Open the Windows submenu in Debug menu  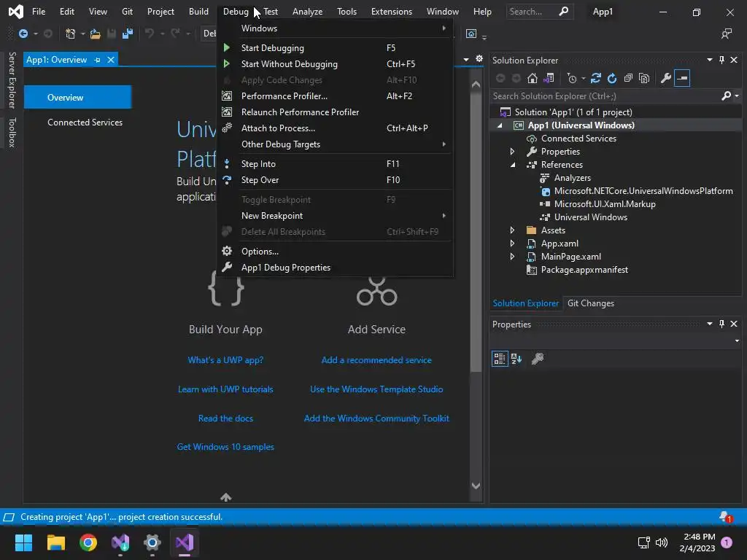coord(334,28)
